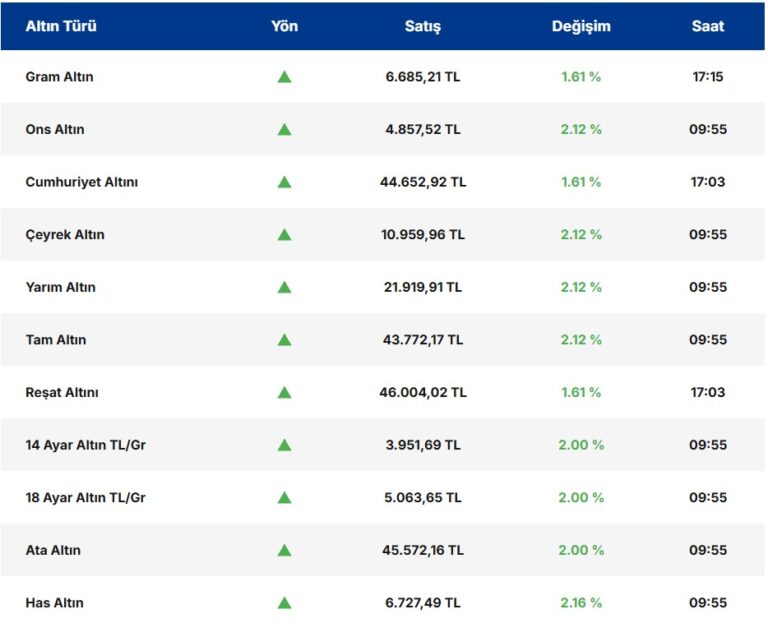
Task: Sort by the Satış column header
Action: (x=422, y=27)
